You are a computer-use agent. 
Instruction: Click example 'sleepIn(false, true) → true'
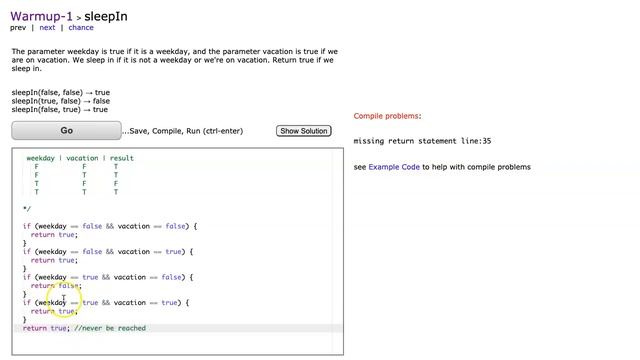(60, 110)
